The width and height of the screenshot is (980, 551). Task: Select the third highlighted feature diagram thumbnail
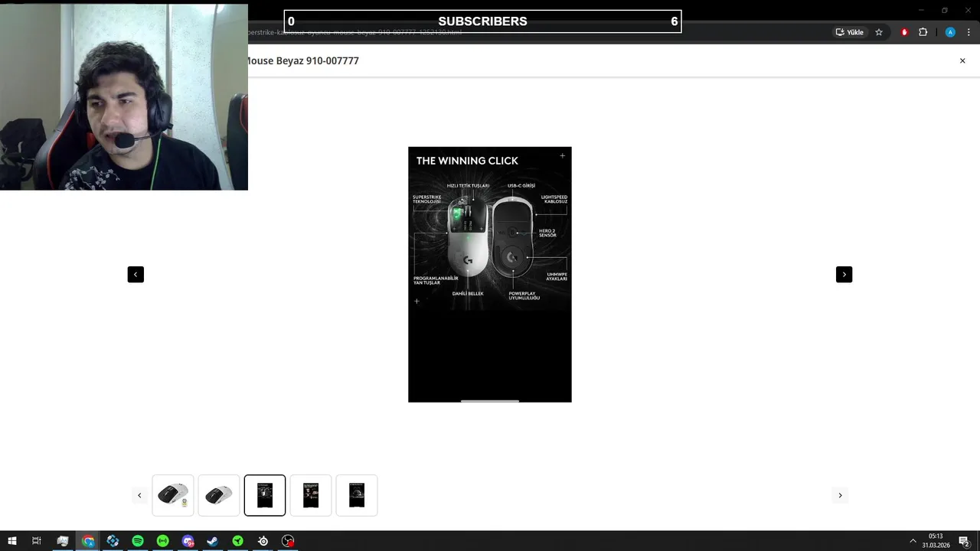tap(265, 495)
